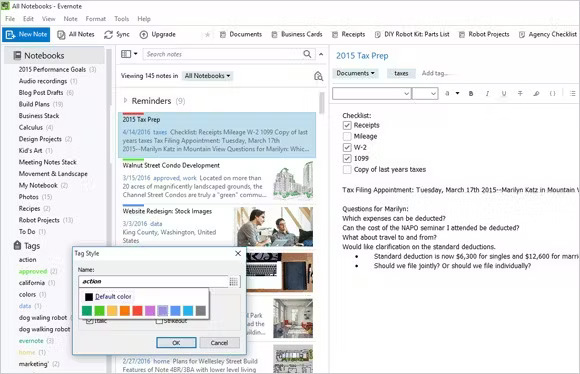Uncheck the Receipts checkbox
580x374 pixels.
click(347, 125)
